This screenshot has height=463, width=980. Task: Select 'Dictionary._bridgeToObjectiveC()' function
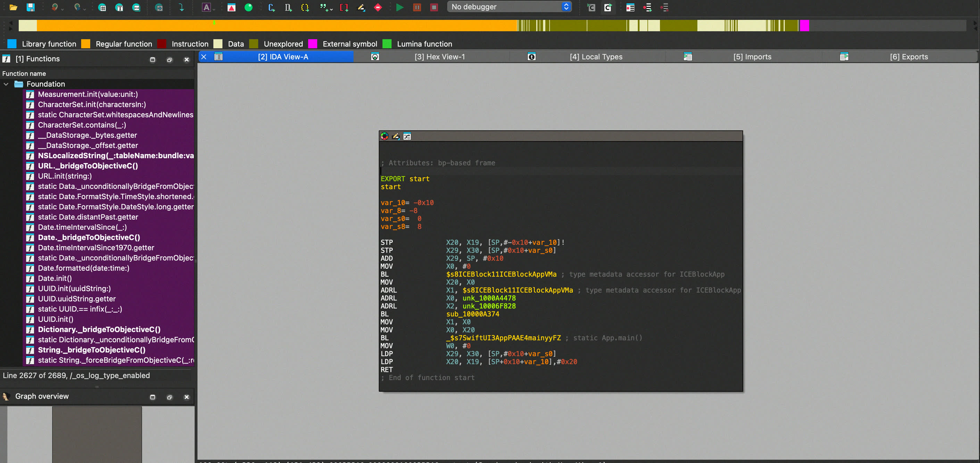(x=99, y=330)
